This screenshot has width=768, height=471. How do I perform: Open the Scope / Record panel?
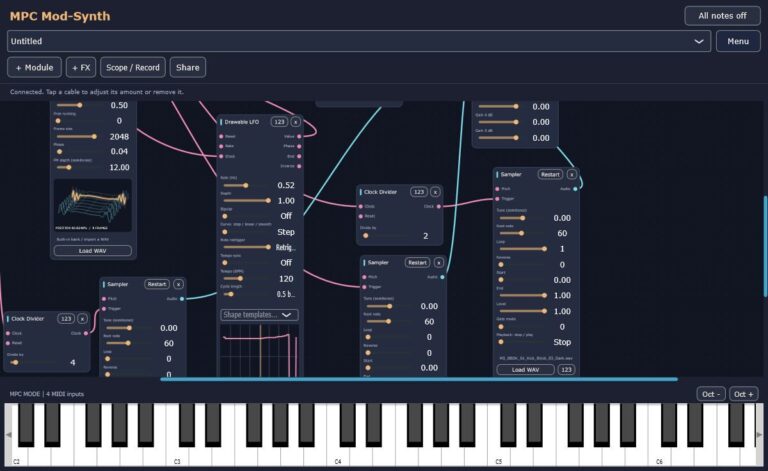click(133, 68)
